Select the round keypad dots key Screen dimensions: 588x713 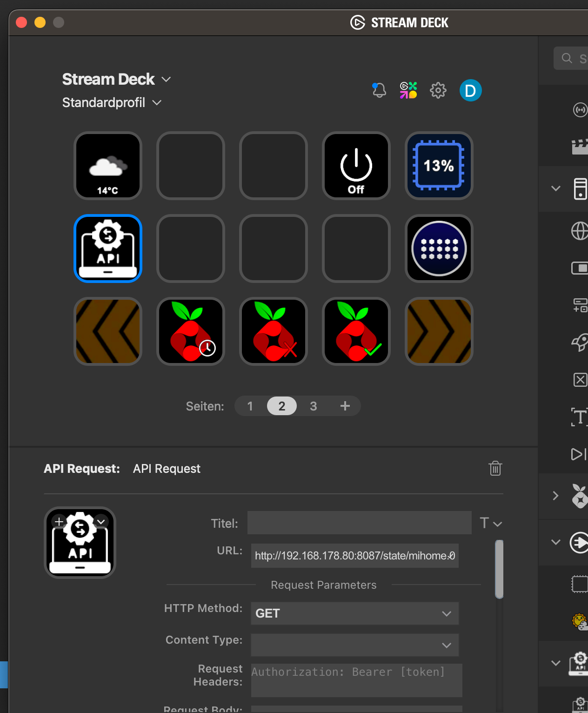click(x=439, y=249)
